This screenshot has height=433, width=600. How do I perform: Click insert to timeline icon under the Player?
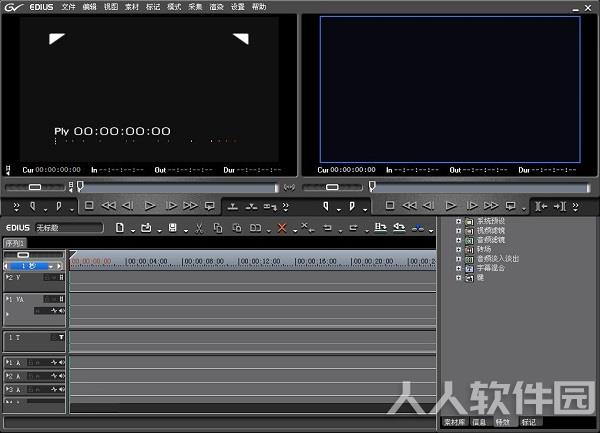tap(232, 207)
